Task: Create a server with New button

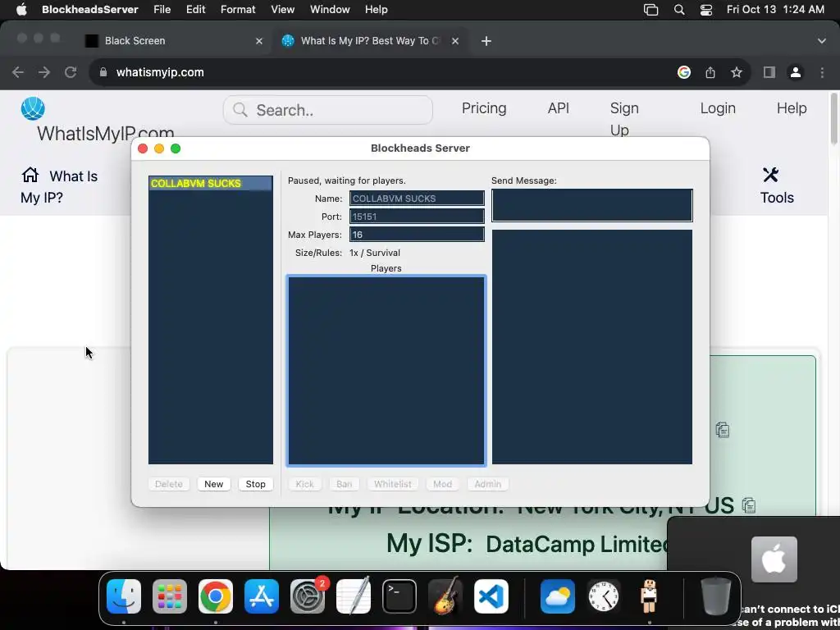Action: click(213, 484)
